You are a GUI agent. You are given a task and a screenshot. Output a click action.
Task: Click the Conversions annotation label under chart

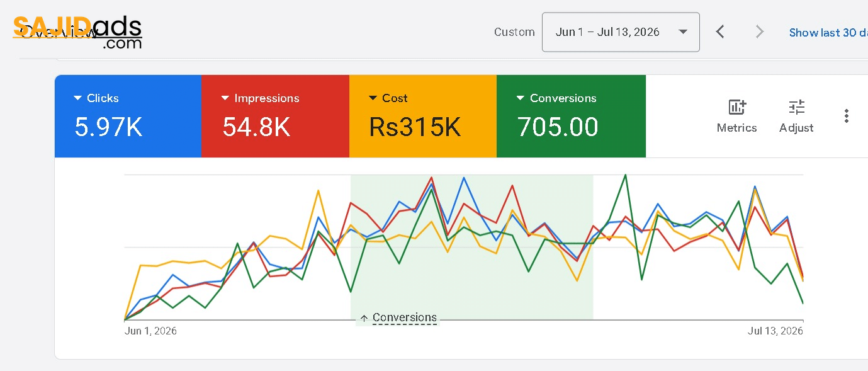[x=405, y=317]
